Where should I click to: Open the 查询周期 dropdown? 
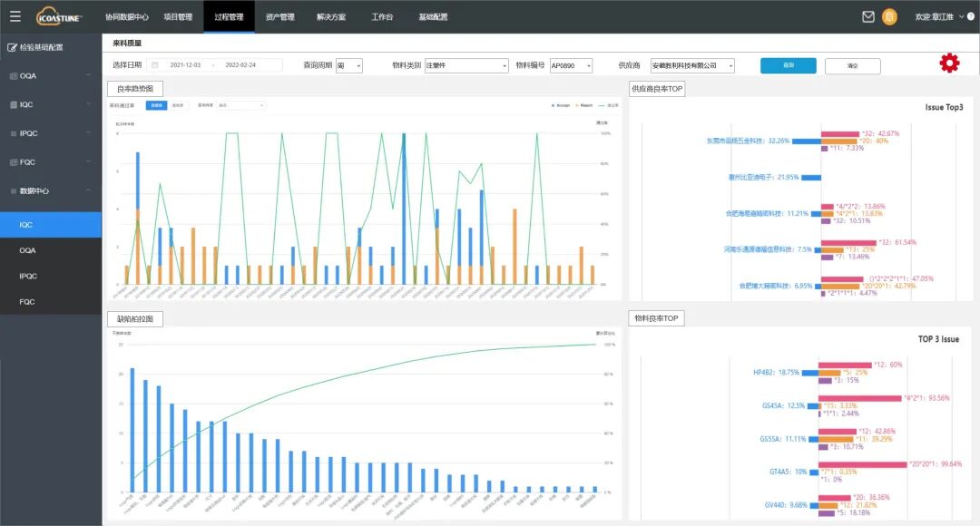coord(349,65)
